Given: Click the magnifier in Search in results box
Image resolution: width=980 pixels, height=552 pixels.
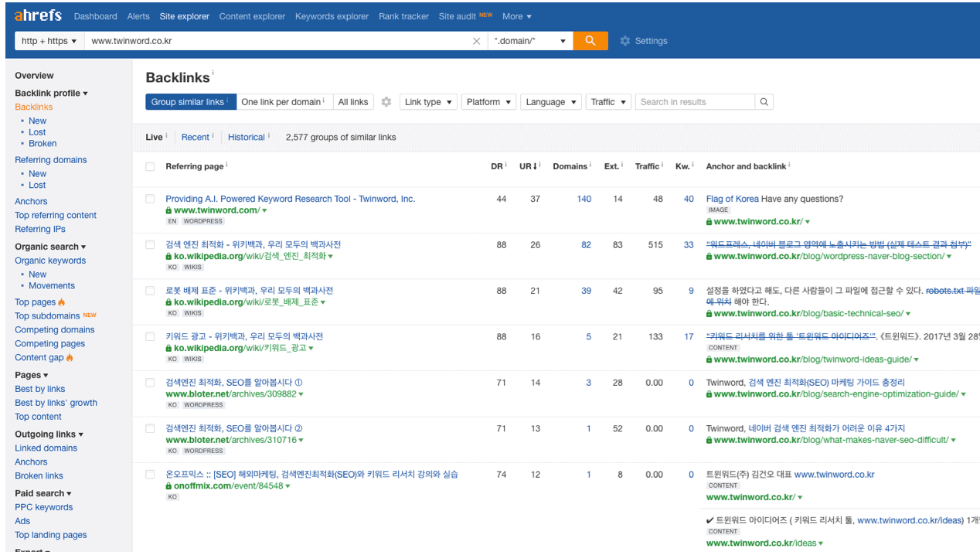Looking at the screenshot, I should tap(764, 102).
